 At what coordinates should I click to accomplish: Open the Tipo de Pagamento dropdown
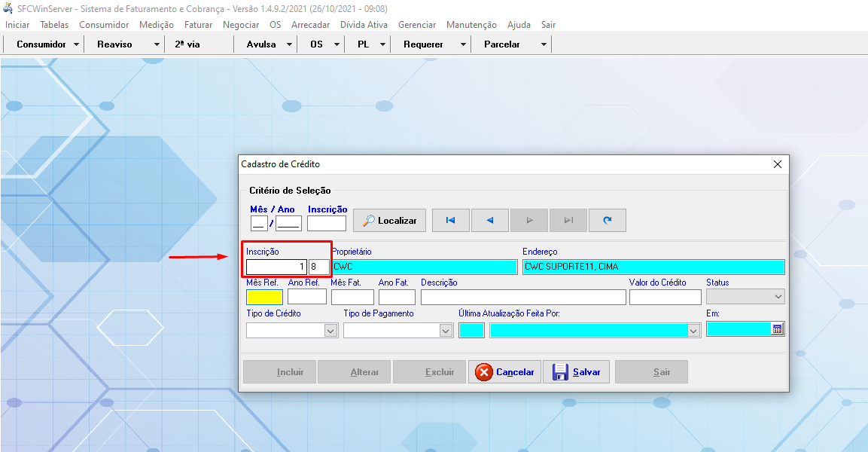(446, 330)
